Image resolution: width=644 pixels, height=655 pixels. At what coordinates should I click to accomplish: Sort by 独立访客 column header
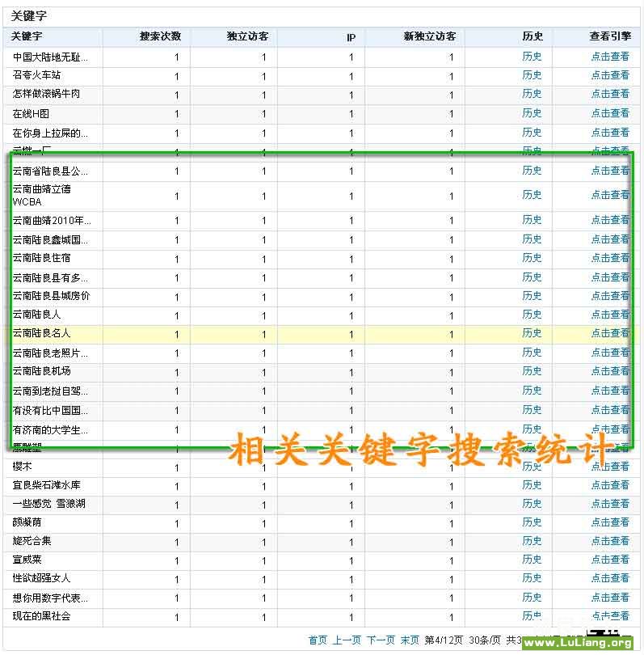coord(248,36)
